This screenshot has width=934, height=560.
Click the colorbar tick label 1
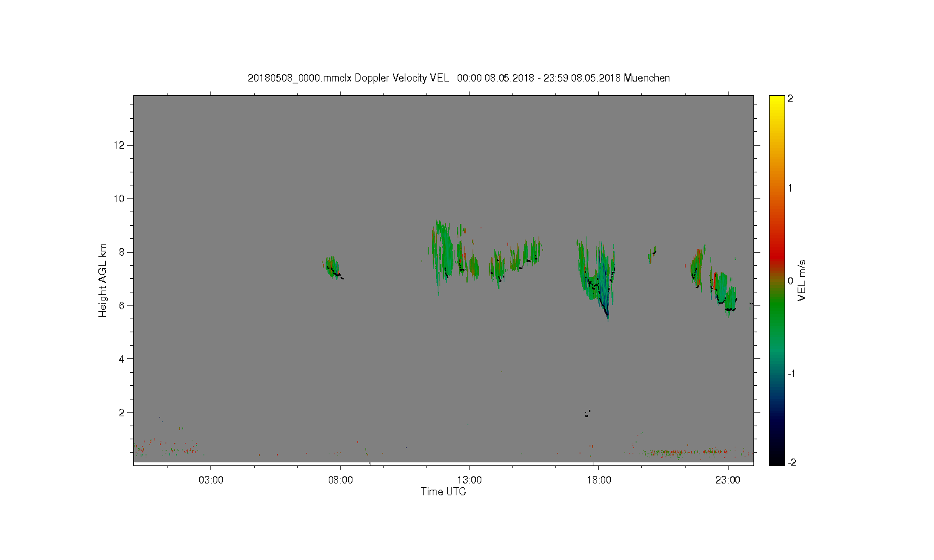(790, 188)
